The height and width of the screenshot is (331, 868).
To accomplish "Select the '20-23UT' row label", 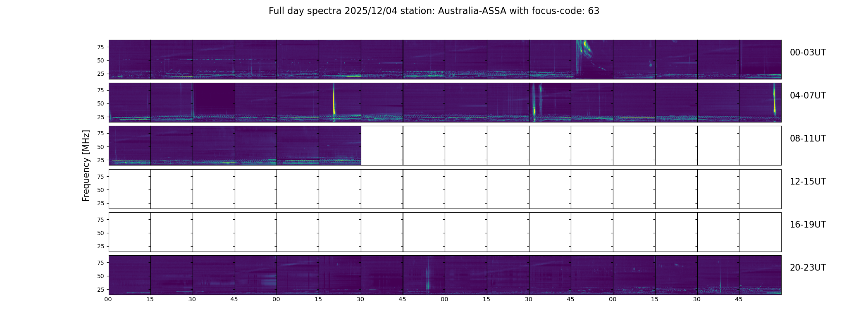I will click(x=808, y=268).
